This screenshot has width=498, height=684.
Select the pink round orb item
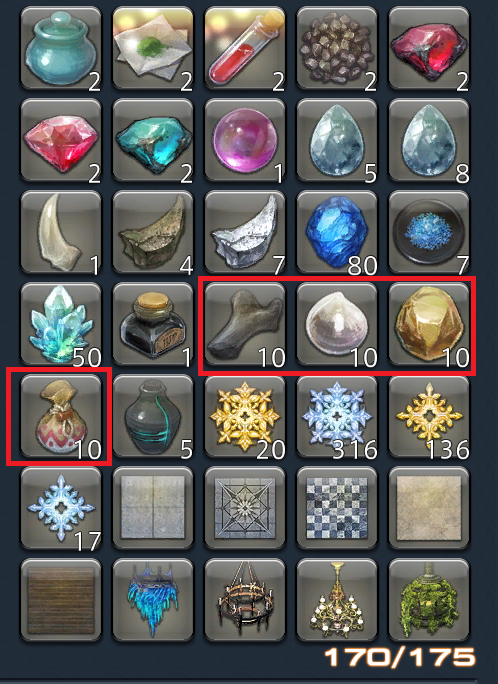[x=245, y=140]
